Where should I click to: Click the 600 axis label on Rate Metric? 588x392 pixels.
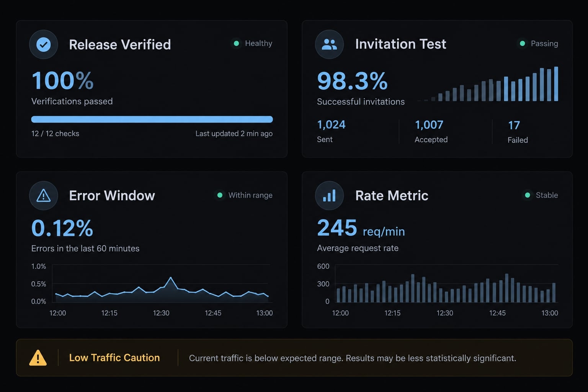(323, 266)
